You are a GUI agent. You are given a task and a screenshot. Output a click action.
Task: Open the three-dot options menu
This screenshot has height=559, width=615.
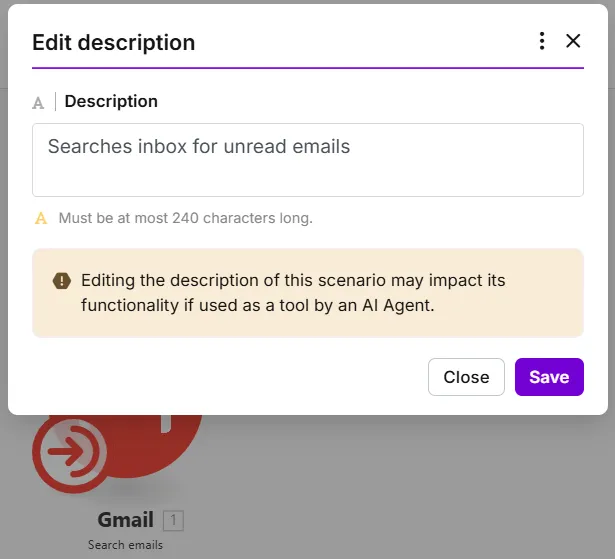[x=542, y=41]
